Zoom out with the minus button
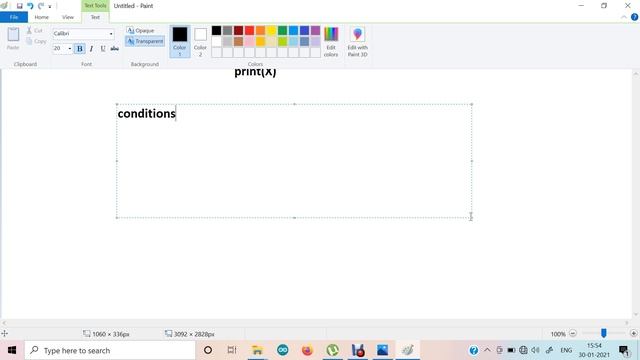 tap(573, 333)
